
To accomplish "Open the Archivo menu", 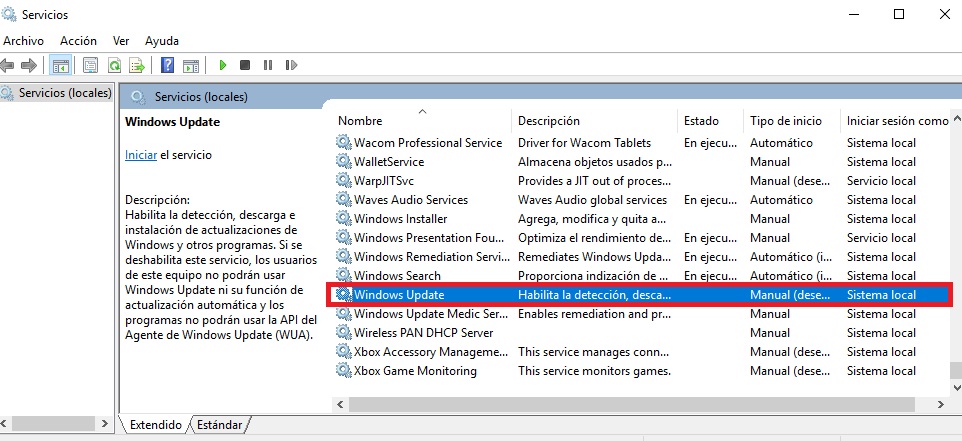I will (x=23, y=41).
